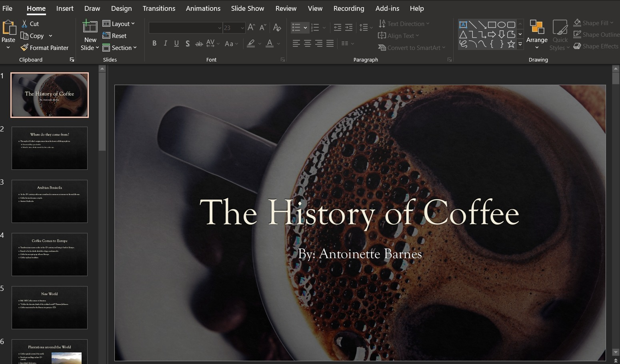Click the Copy button
This screenshot has width=620, height=364.
click(32, 36)
